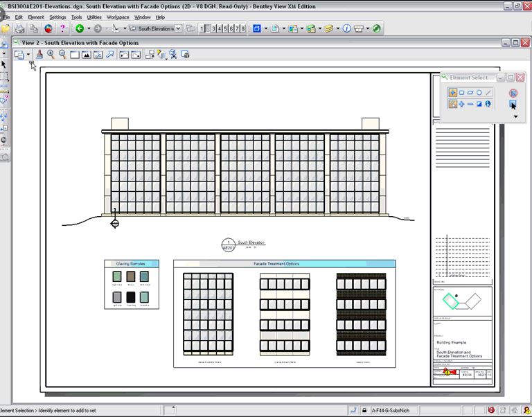The image size is (532, 417).
Task: Click the Help question mark icon
Action: (x=62, y=28)
